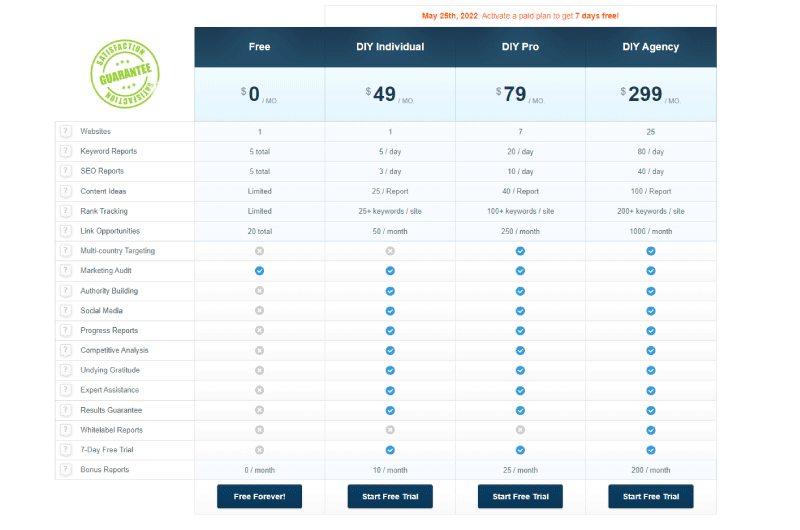The image size is (800, 530).
Task: Click DIY Individual 7-Day Free Trial checkmark
Action: pos(390,450)
